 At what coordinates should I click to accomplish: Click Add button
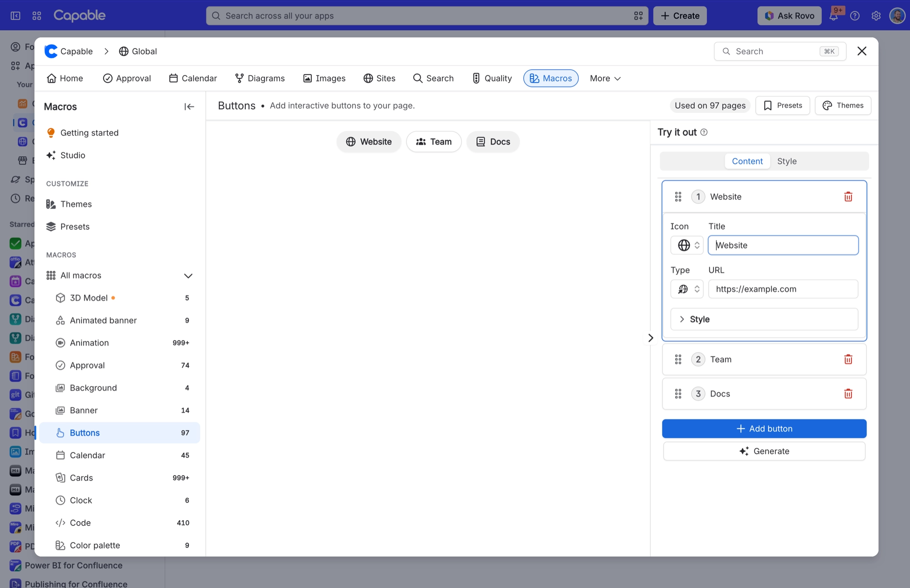(x=764, y=429)
